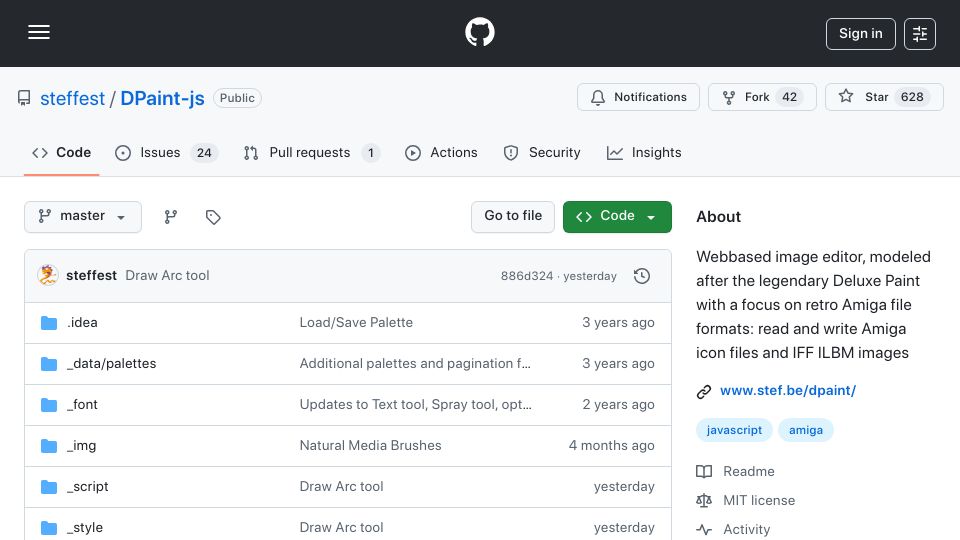
Task: Click the issues count badge 24
Action: 204,153
